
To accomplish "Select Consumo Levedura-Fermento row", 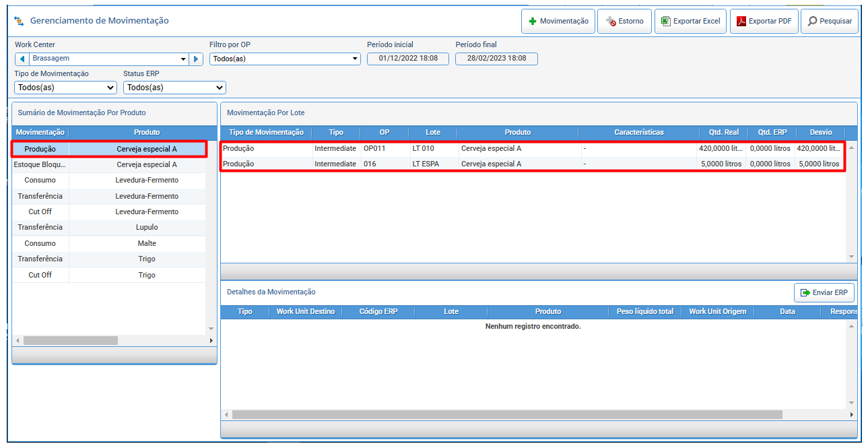I will pos(109,181).
